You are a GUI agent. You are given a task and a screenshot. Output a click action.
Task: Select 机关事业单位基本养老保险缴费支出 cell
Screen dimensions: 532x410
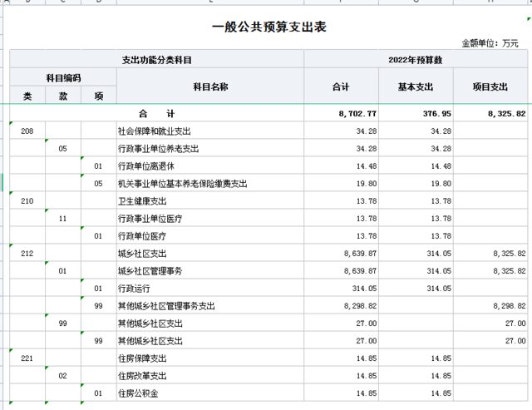click(182, 184)
